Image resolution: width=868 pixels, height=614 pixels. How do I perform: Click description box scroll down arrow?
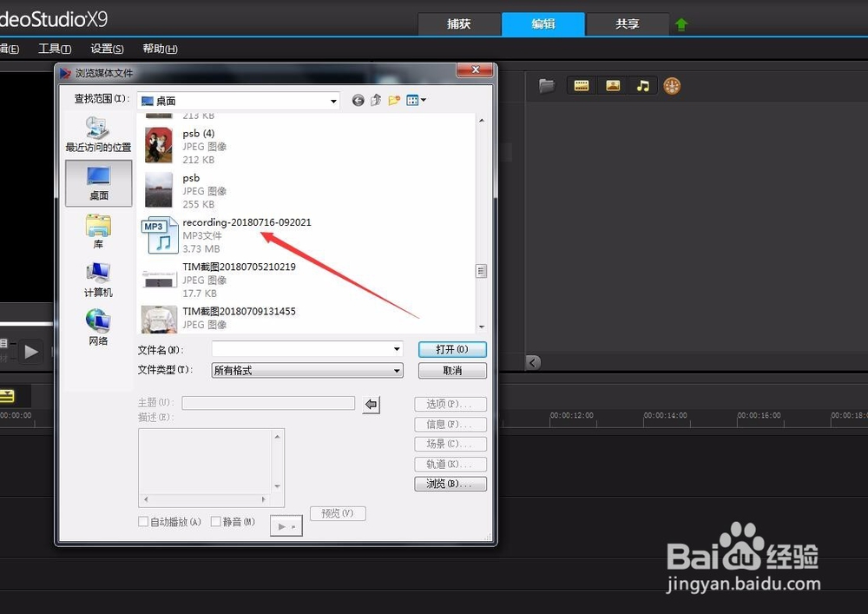278,486
